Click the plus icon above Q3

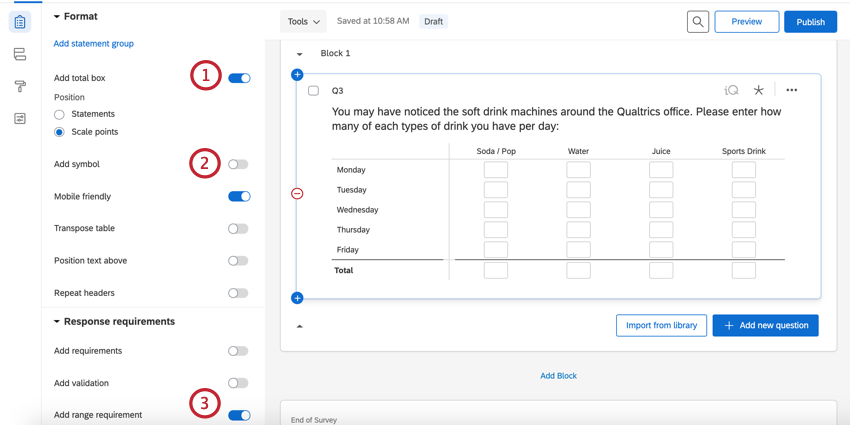297,75
